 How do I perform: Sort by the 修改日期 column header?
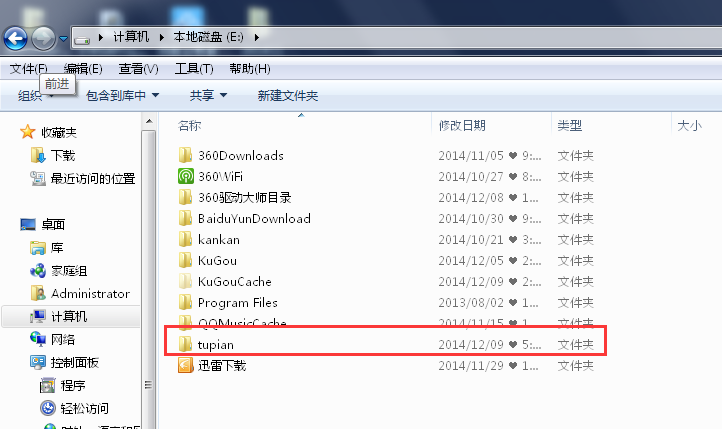[462, 125]
